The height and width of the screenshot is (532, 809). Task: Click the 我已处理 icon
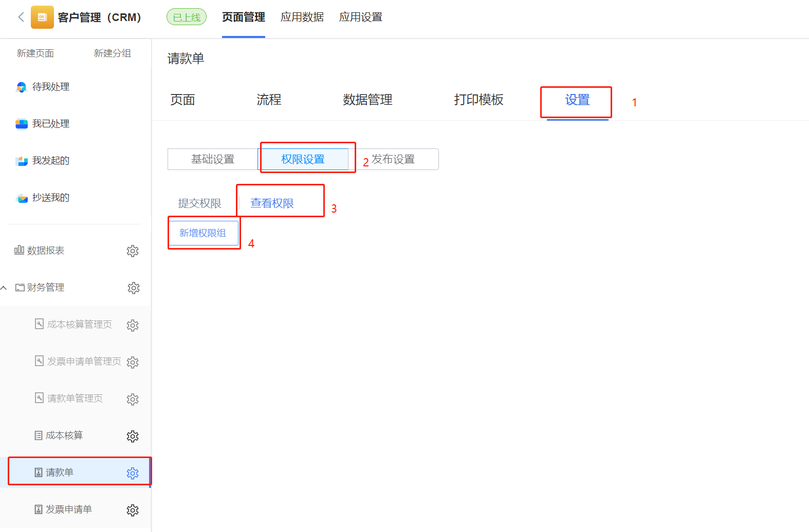(x=22, y=124)
